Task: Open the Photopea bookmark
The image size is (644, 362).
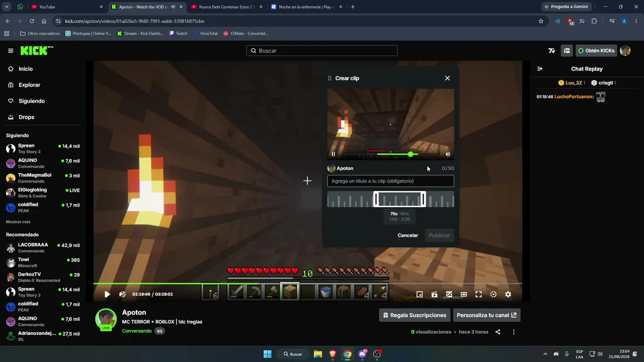Action: tap(89, 34)
